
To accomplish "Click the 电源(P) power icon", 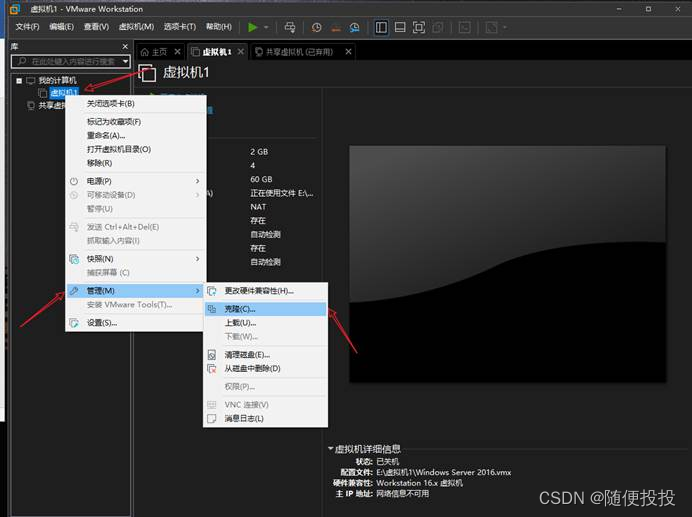I will [74, 181].
